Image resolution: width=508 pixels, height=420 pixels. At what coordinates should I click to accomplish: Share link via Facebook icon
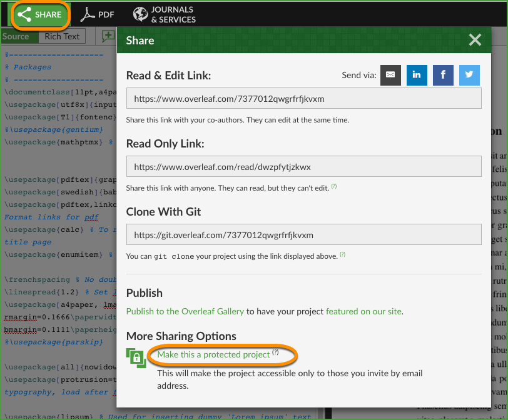[x=443, y=75]
